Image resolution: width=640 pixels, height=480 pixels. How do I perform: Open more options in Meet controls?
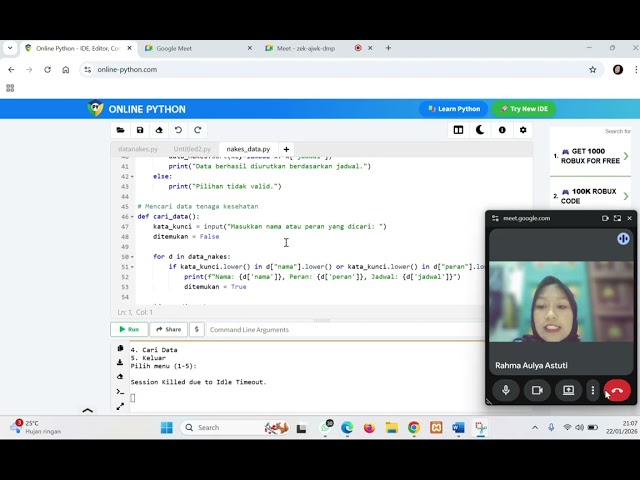(x=592, y=390)
